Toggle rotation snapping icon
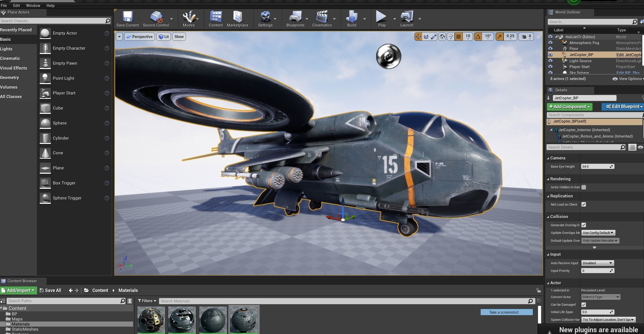This screenshot has width=644, height=334. (x=478, y=37)
